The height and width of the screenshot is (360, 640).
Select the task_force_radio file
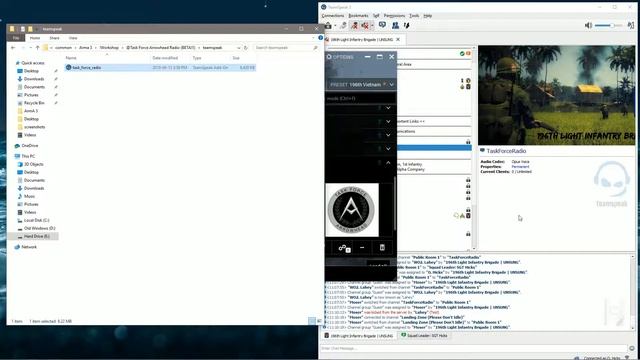coord(160,67)
